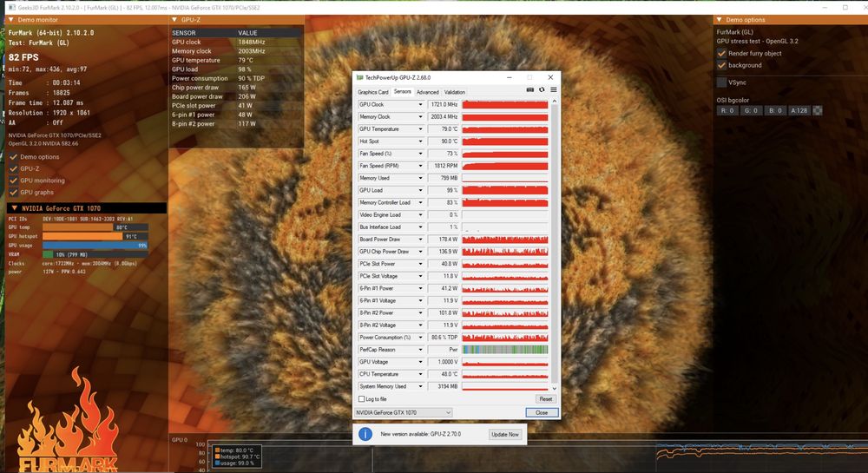Click the 82 FPS readout in Demo monitor

pos(23,57)
